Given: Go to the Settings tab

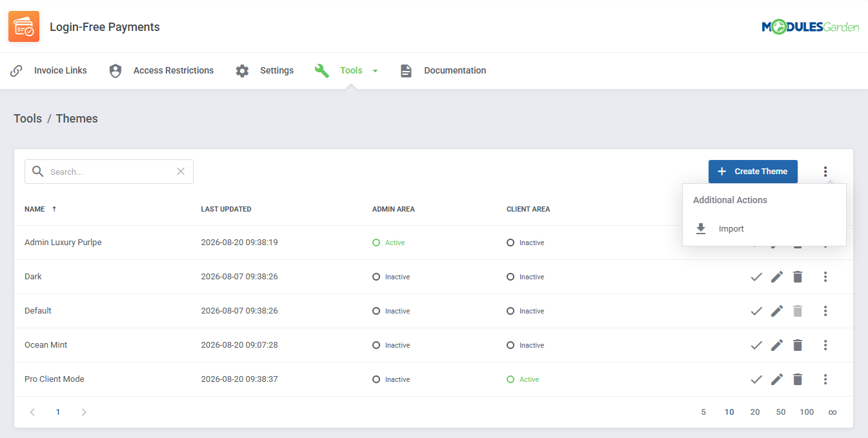Looking at the screenshot, I should coord(265,70).
